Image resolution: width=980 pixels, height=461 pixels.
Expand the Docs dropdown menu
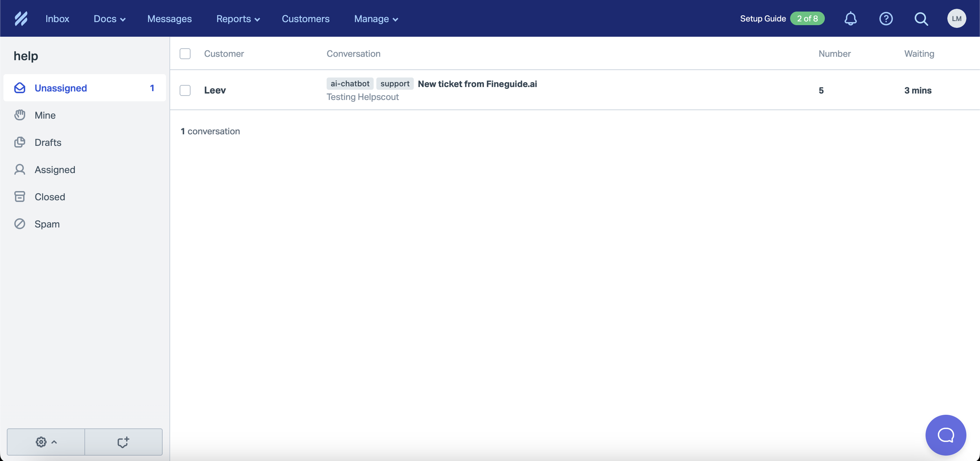(109, 19)
